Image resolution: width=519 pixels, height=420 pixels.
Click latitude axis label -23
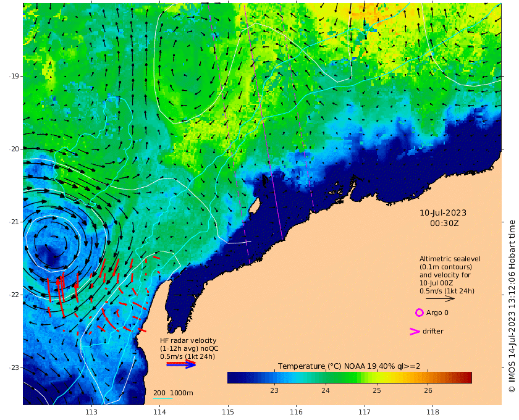(14, 367)
